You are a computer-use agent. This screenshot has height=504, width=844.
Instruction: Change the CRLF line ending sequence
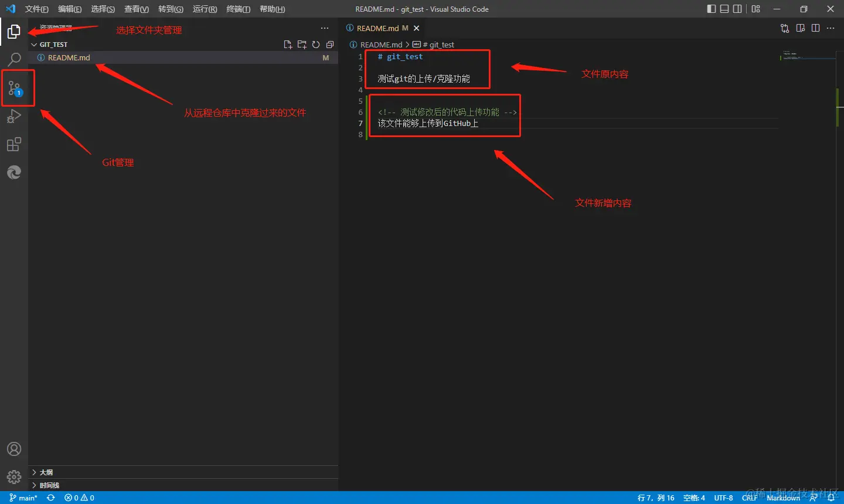(x=750, y=498)
